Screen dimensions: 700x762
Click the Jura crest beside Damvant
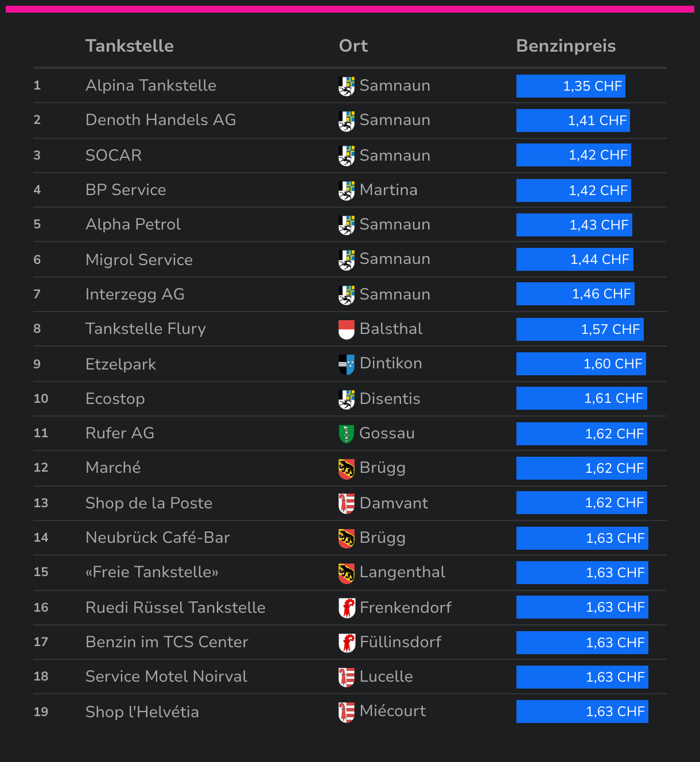point(347,503)
